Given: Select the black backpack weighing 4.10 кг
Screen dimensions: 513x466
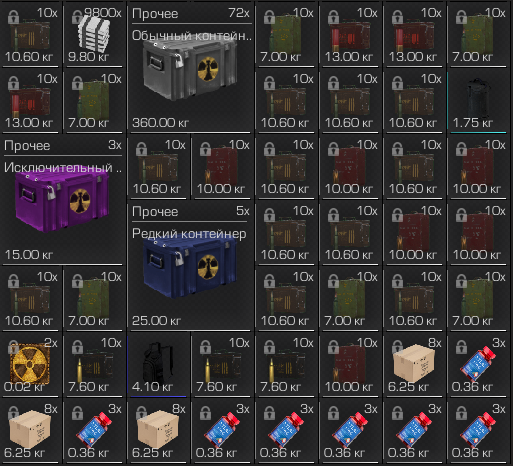Looking at the screenshot, I should pyautogui.click(x=158, y=363).
